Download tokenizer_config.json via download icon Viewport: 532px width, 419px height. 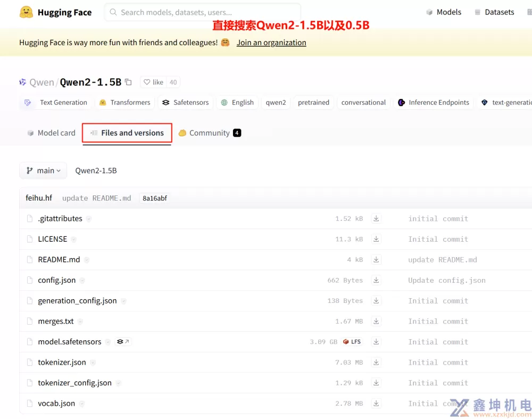[x=376, y=383]
